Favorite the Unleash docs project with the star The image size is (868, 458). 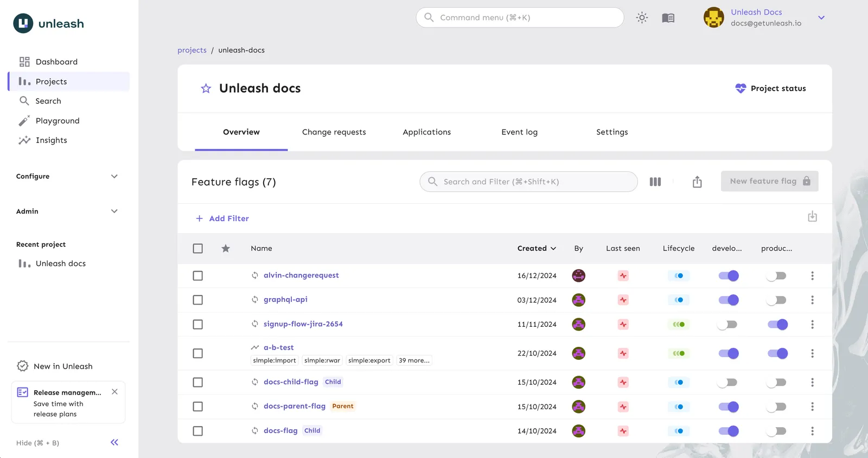click(206, 88)
